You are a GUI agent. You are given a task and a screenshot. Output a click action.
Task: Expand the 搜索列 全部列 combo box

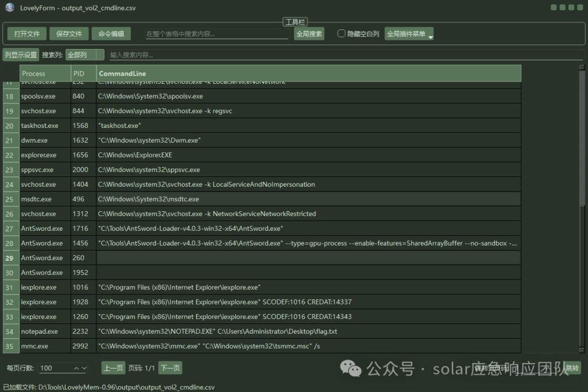(x=85, y=55)
